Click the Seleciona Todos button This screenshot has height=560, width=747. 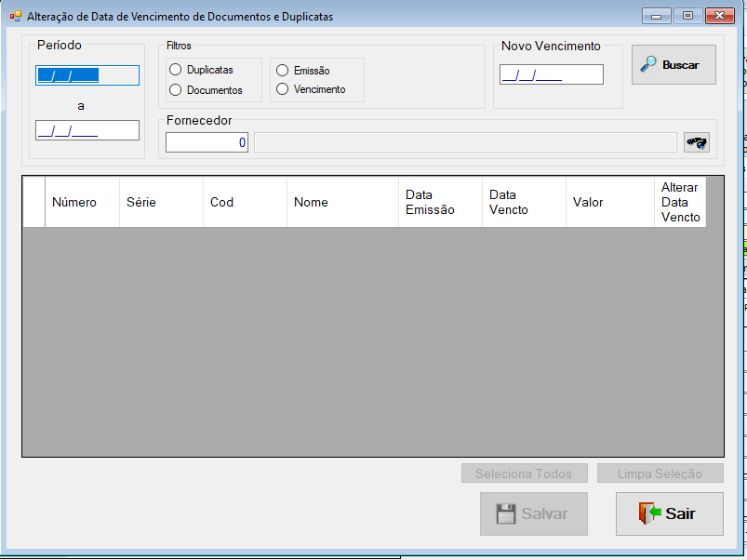click(524, 473)
